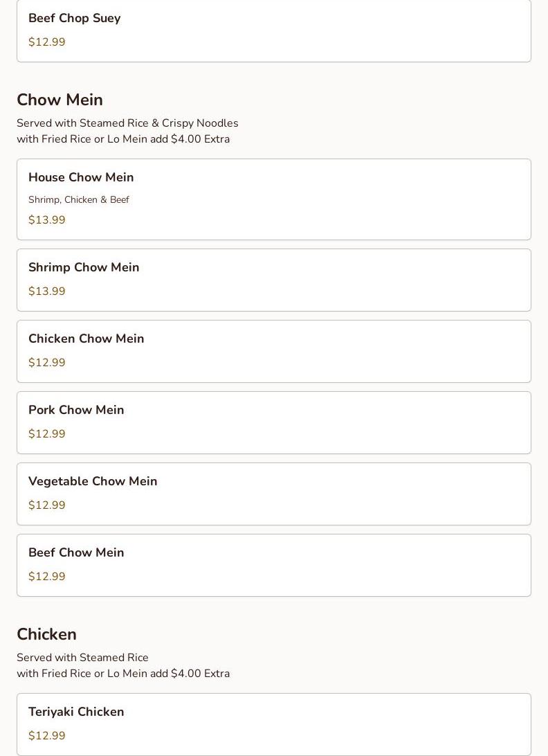Click the Teriyaki Chicken $12.99 price

point(47,736)
